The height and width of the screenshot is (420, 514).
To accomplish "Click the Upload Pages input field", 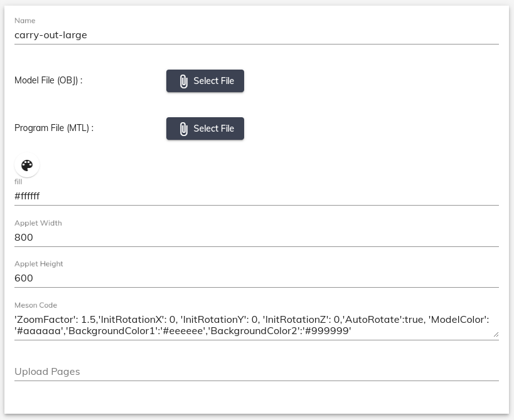I will (x=257, y=372).
